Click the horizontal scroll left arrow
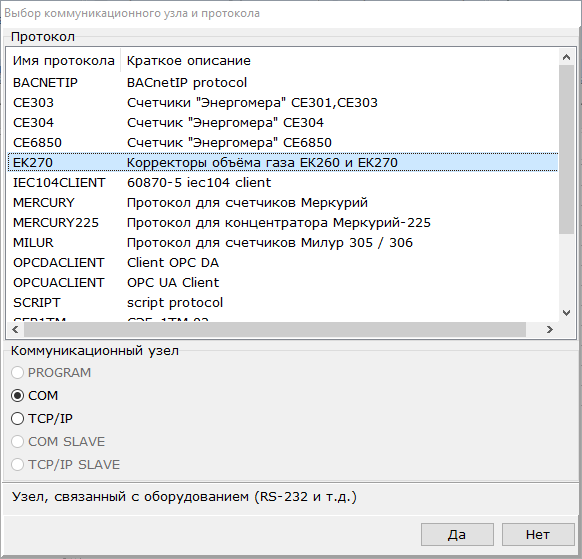 click(15, 330)
